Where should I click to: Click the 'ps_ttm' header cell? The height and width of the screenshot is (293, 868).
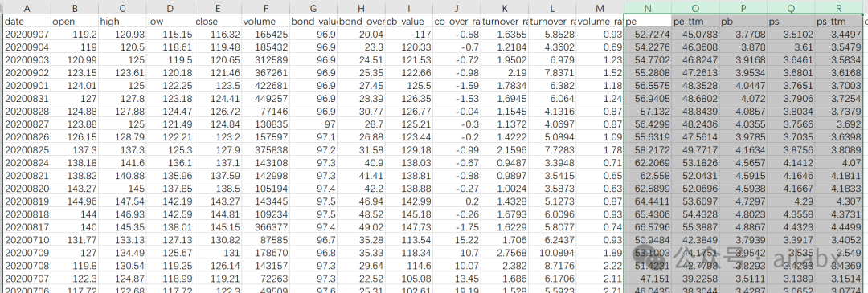tap(838, 22)
